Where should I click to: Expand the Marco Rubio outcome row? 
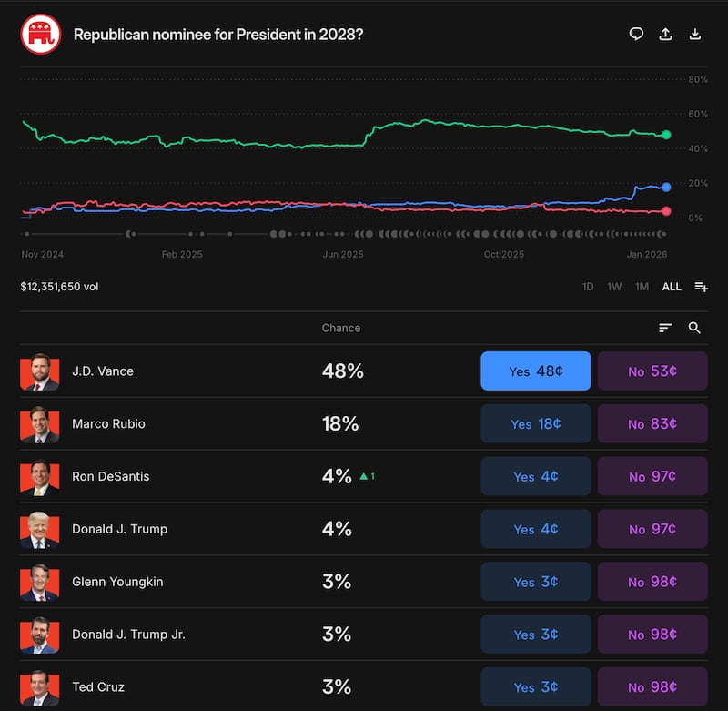click(x=109, y=423)
